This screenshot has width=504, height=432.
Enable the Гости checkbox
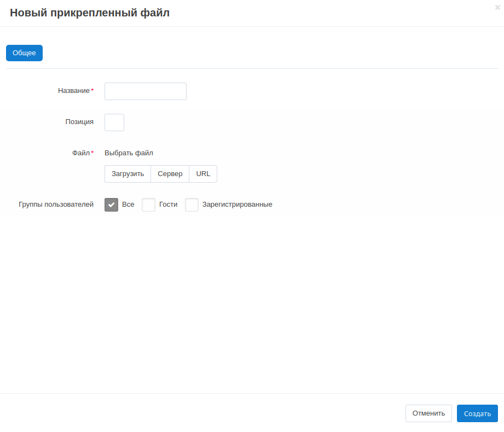(148, 205)
